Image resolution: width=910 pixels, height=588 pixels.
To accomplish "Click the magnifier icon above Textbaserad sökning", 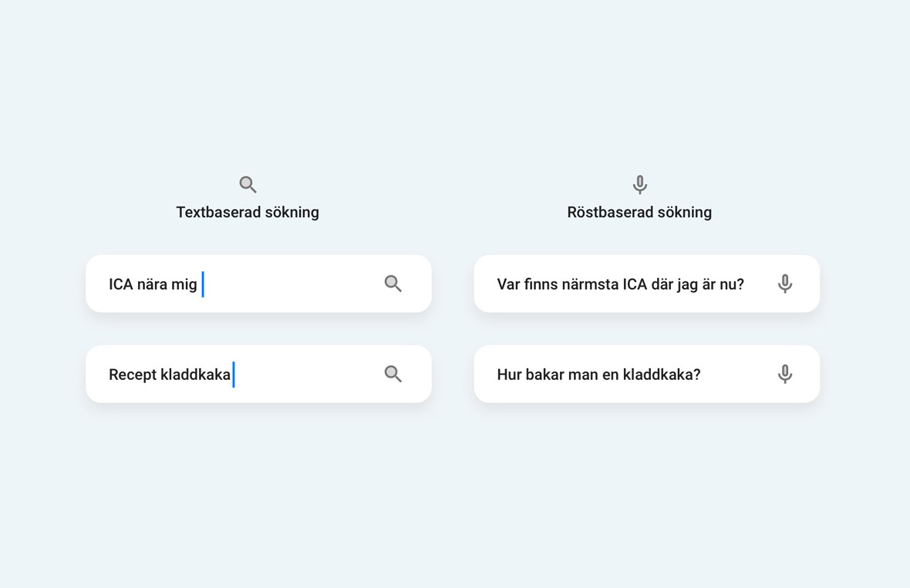I will pyautogui.click(x=248, y=185).
